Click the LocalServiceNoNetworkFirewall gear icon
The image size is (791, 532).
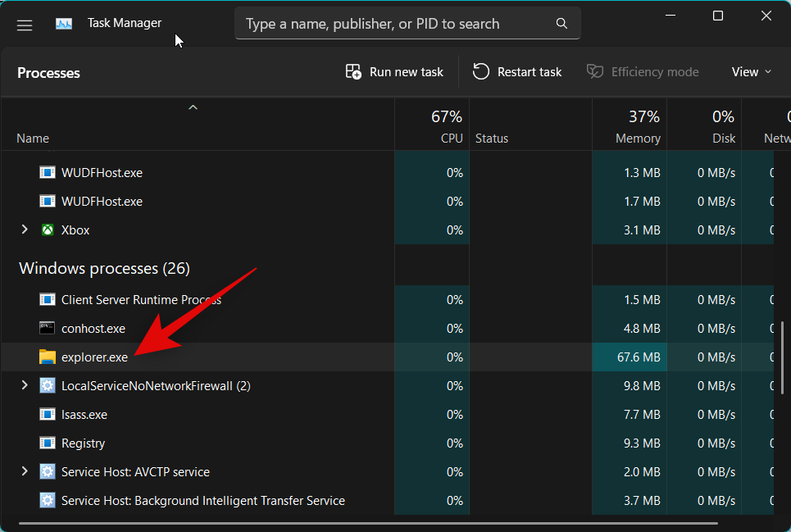pyautogui.click(x=48, y=386)
